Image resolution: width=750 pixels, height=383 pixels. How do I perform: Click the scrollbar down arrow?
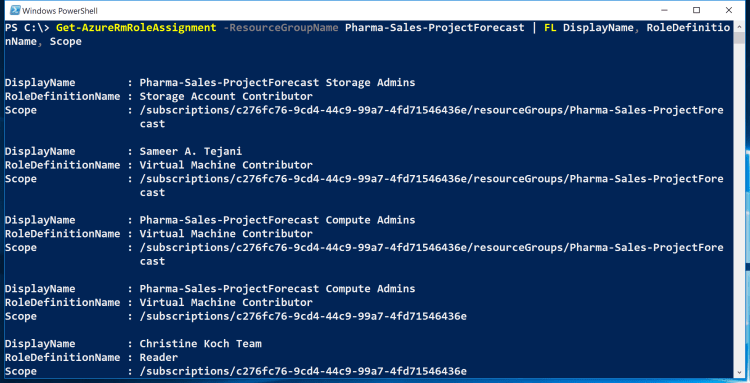(738, 372)
